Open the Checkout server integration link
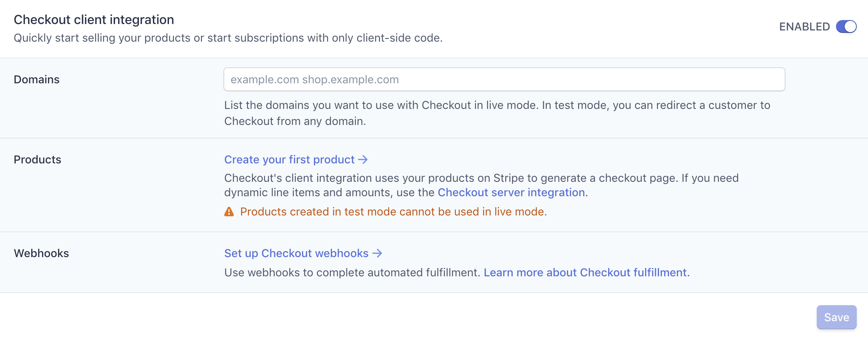The width and height of the screenshot is (868, 338). [511, 192]
